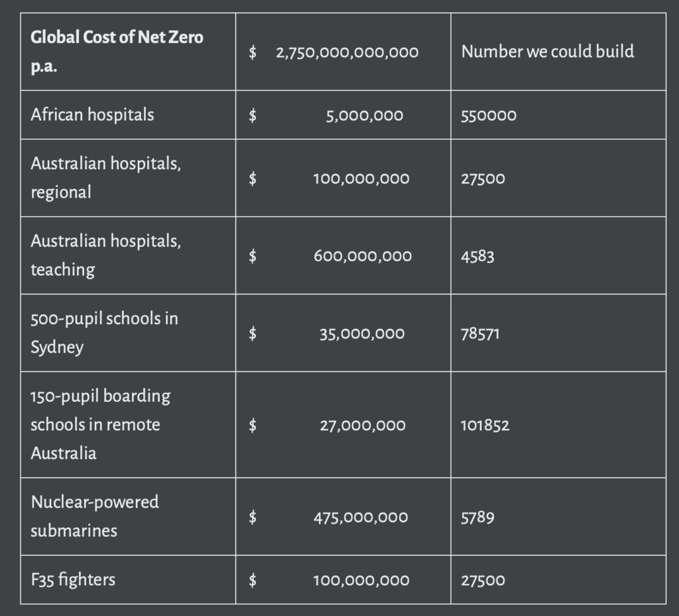This screenshot has height=616, width=679.
Task: Select the 'Australian hospitals, teaching' cell
Action: [128, 255]
